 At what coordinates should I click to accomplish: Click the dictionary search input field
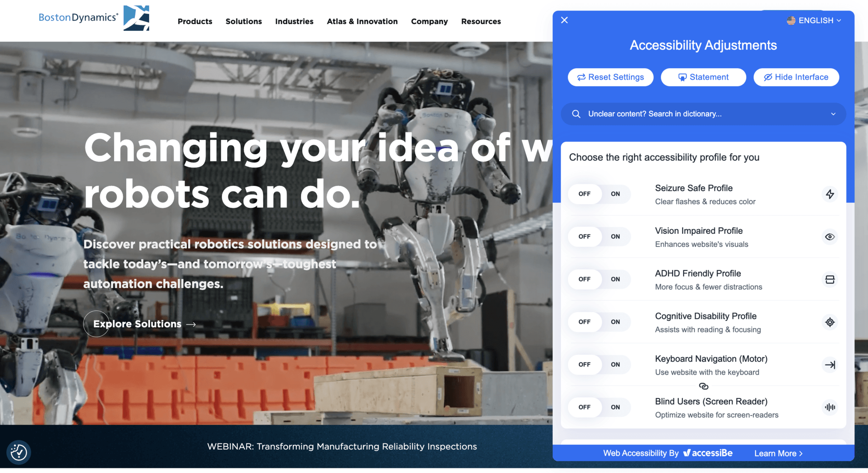coord(704,114)
